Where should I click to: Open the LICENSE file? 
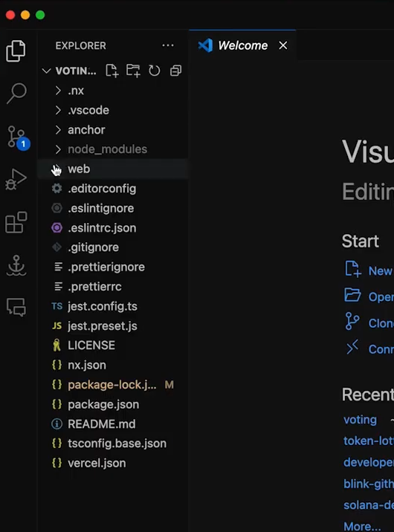tap(112, 346)
